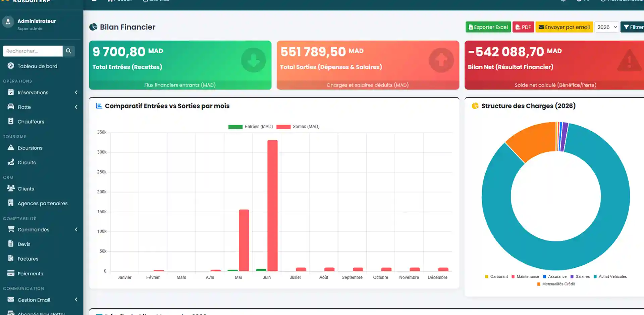Click the Paiements credit card icon

(x=11, y=273)
